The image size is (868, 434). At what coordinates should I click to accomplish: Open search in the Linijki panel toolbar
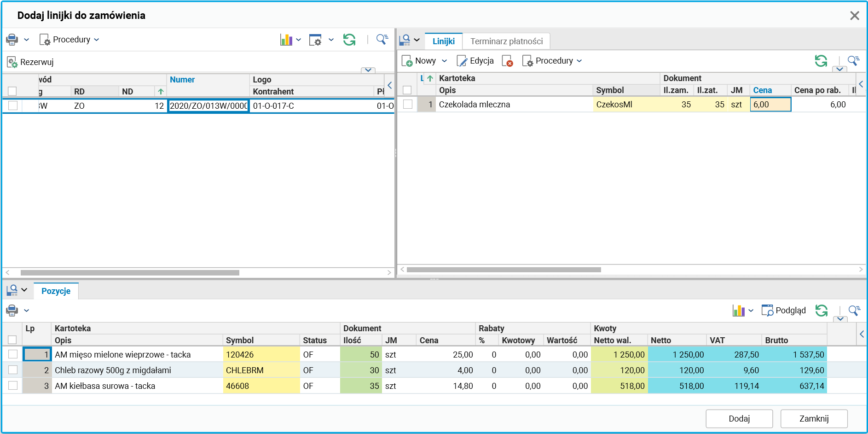[x=854, y=61]
